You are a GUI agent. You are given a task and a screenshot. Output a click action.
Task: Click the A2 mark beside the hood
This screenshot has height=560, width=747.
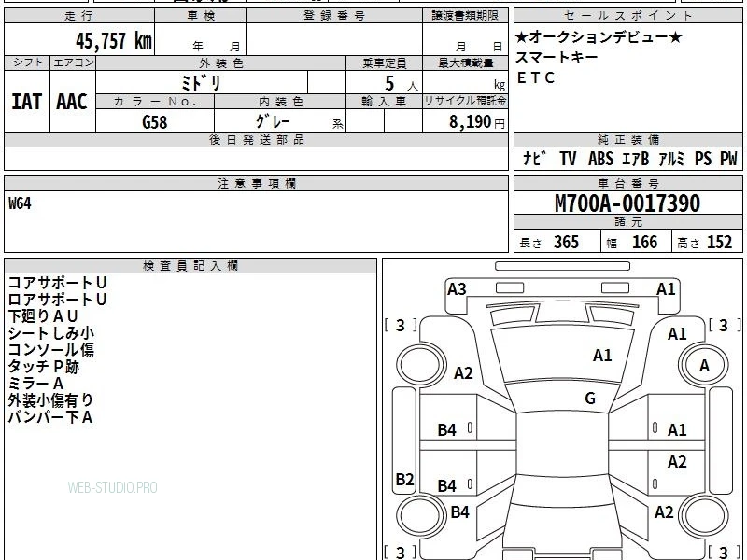click(463, 372)
